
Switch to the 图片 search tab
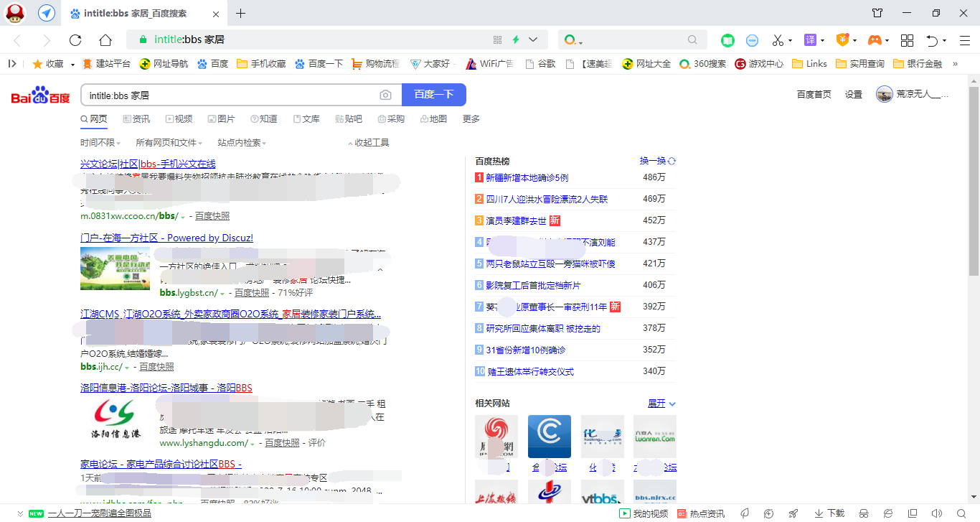[x=222, y=118]
